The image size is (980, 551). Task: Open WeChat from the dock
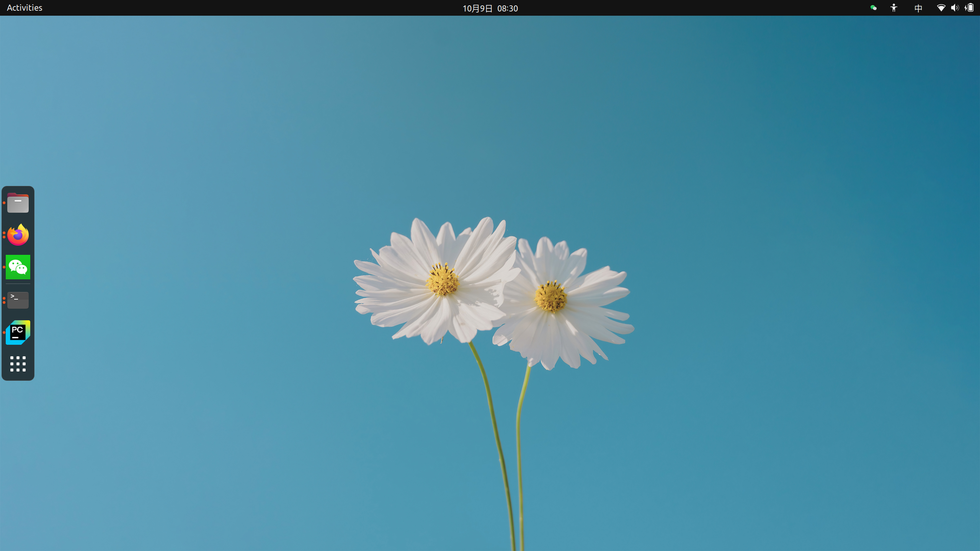point(18,267)
